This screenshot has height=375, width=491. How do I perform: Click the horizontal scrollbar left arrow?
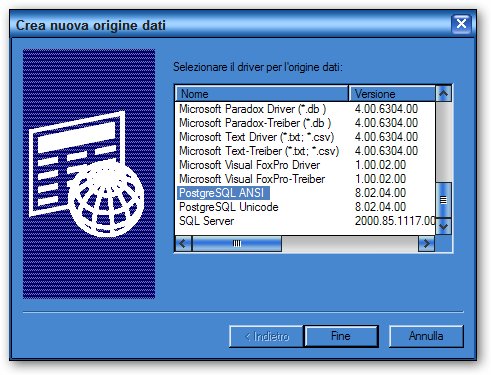coord(183,243)
